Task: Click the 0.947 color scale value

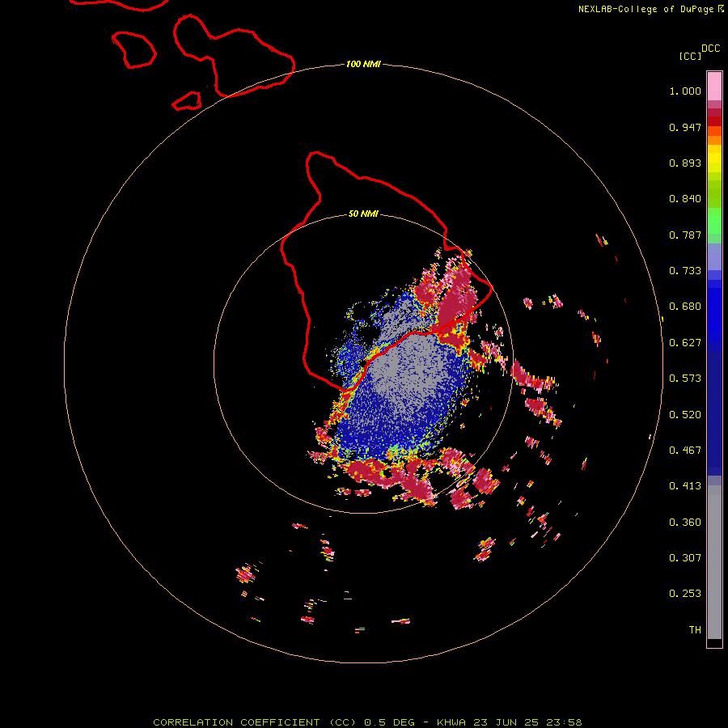Action: (x=685, y=127)
